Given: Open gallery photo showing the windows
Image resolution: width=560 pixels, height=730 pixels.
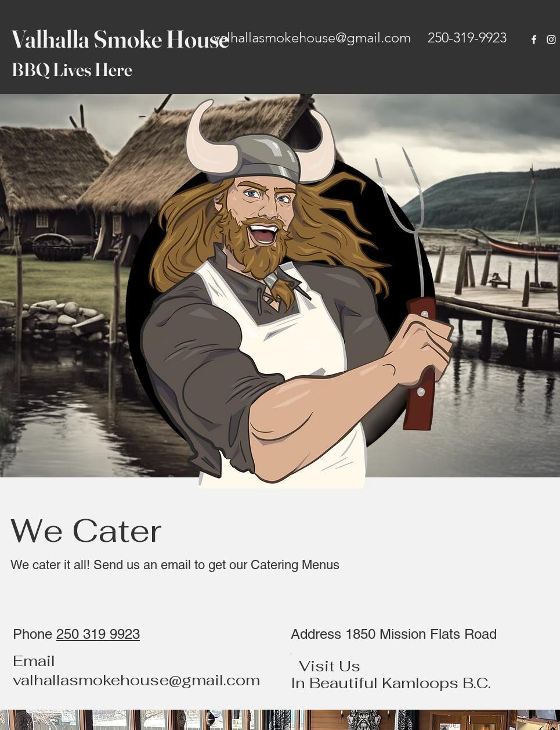Looking at the screenshot, I should click(145, 720).
